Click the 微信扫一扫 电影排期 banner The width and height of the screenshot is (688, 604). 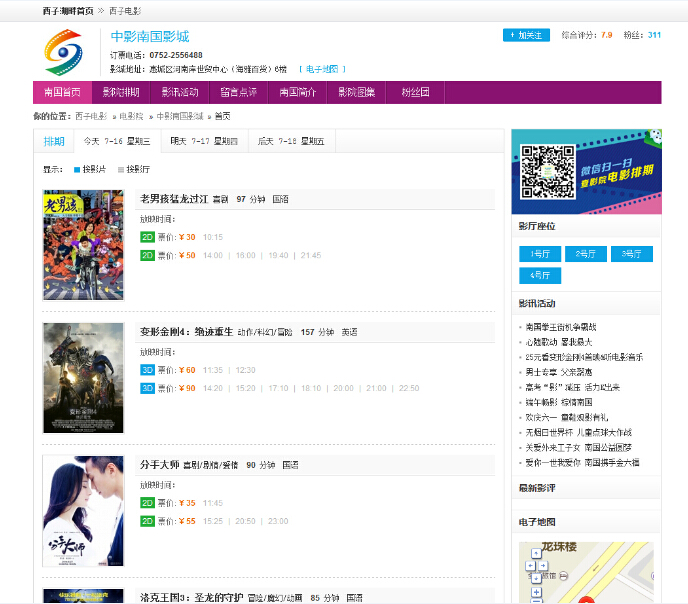(587, 172)
